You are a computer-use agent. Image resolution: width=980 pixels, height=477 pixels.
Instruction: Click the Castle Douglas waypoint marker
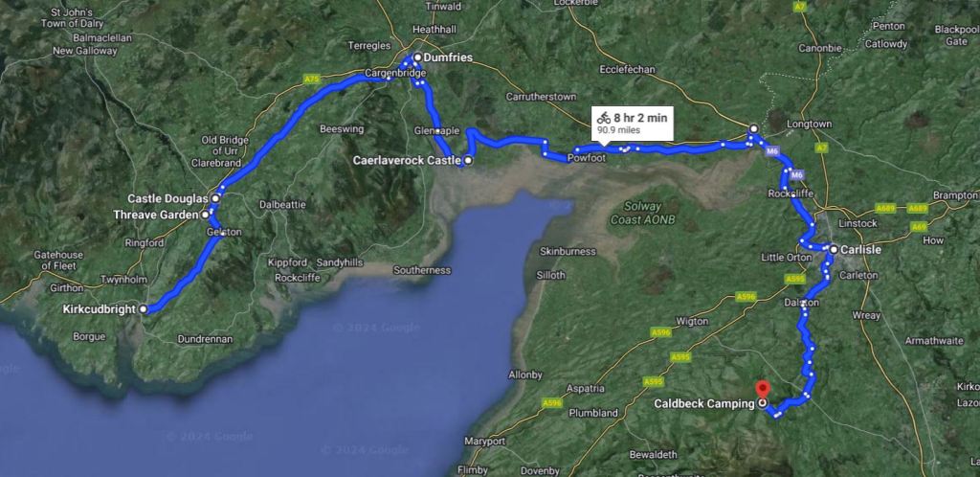click(x=215, y=198)
